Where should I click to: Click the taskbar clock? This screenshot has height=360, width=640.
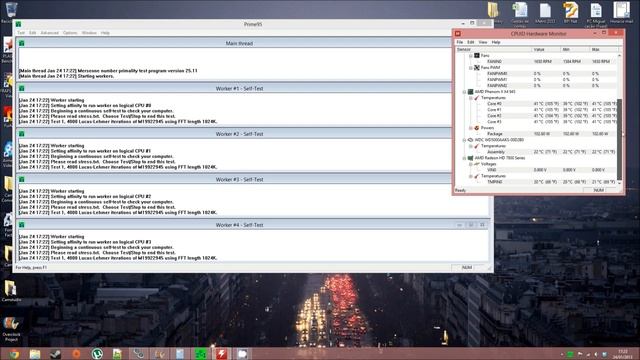pyautogui.click(x=623, y=354)
